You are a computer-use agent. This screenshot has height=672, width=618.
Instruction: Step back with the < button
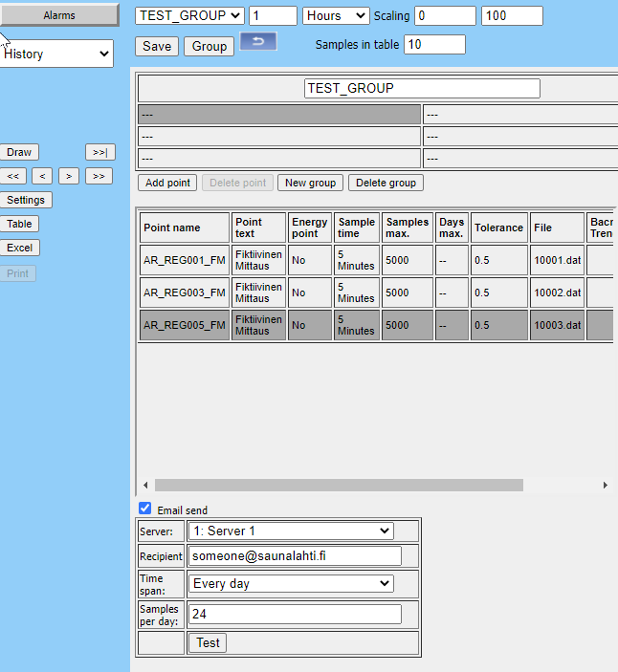(x=42, y=176)
